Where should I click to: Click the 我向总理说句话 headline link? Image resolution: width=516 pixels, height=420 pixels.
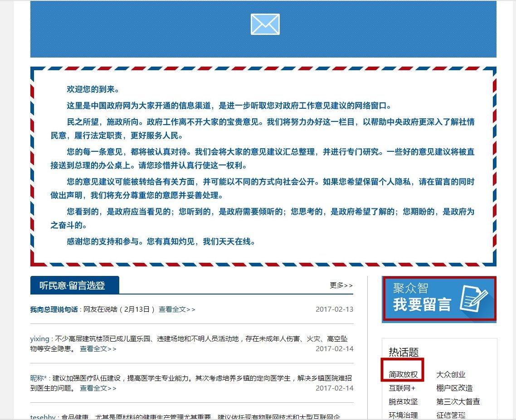pos(54,309)
